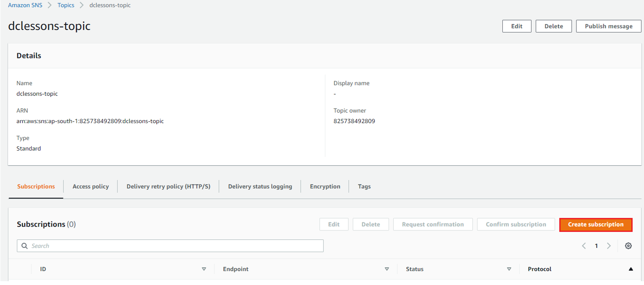644x285 pixels.
Task: Click dclessons-topic breadcrumb text
Action: 110,5
